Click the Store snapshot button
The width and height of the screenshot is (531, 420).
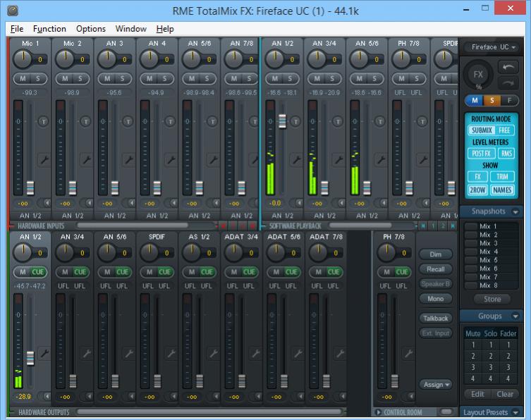point(492,299)
